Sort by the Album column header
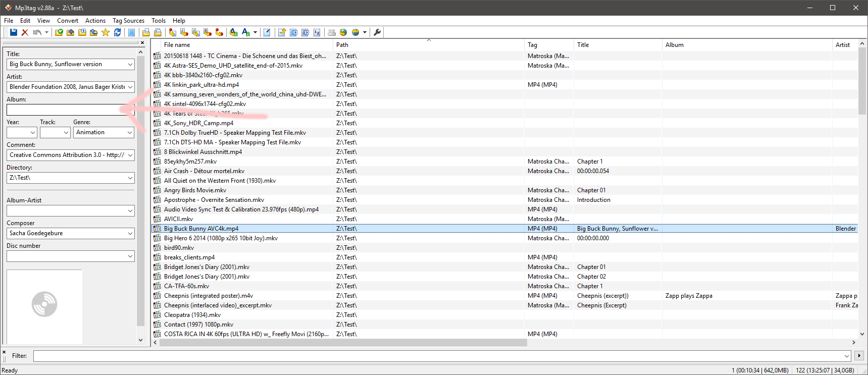 pos(747,45)
